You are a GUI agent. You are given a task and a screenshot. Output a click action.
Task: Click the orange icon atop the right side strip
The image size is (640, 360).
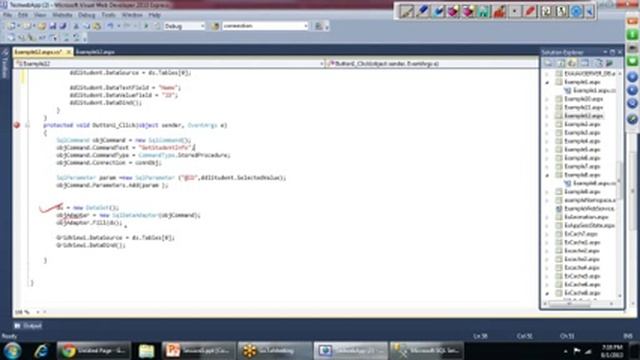(x=632, y=22)
